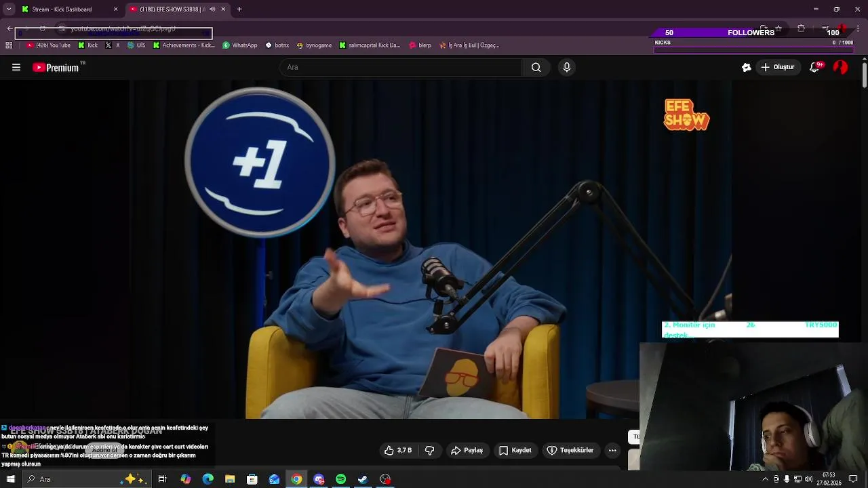This screenshot has height=488, width=868.
Task: Click the page vertical scrollbar
Action: 864,73
